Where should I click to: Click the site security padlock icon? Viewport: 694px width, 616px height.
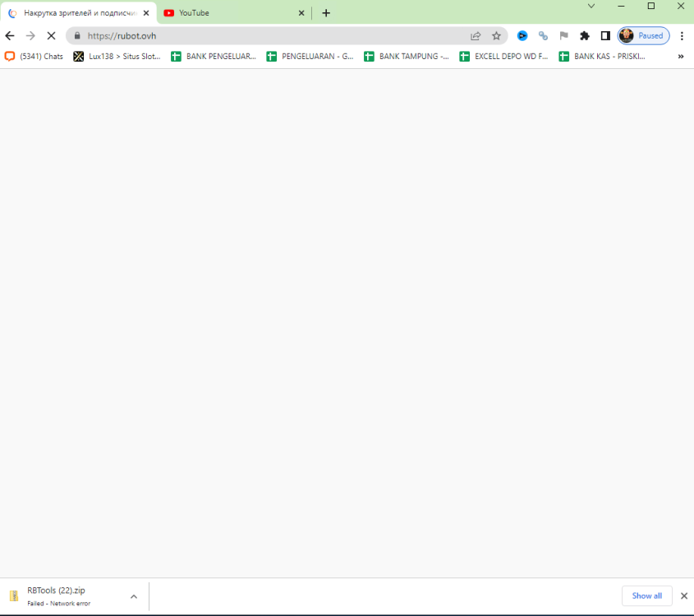(76, 36)
